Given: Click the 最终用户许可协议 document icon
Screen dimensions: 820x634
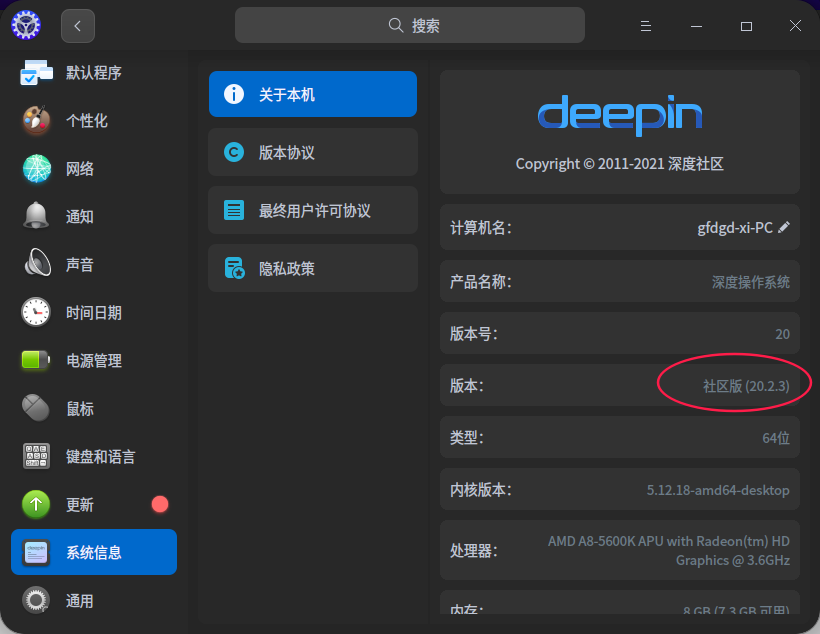Looking at the screenshot, I should click(x=234, y=210).
